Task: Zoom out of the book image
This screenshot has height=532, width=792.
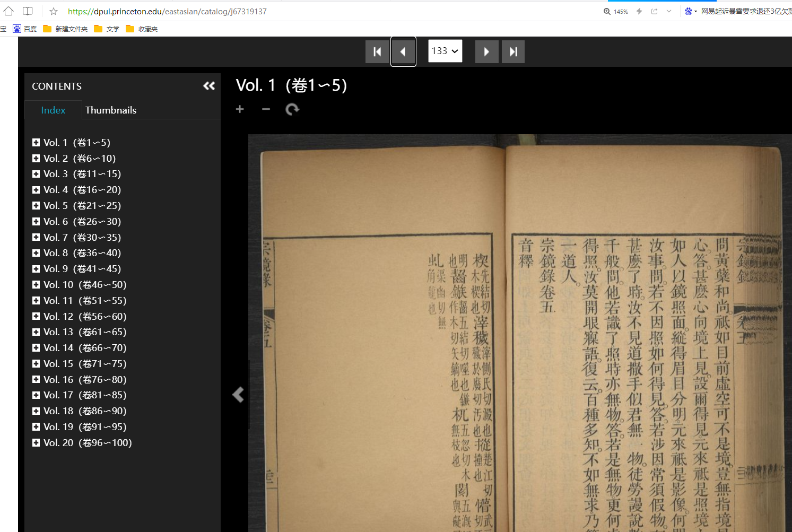Action: [x=266, y=109]
